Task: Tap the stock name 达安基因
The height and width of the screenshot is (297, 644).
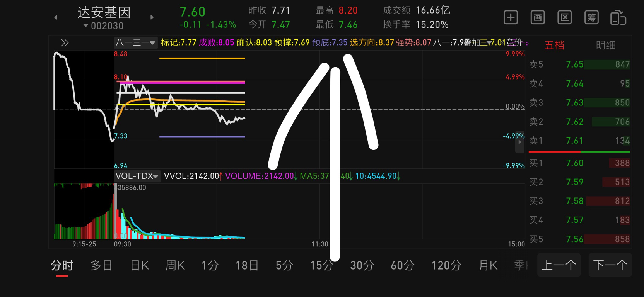Action: pos(104,12)
